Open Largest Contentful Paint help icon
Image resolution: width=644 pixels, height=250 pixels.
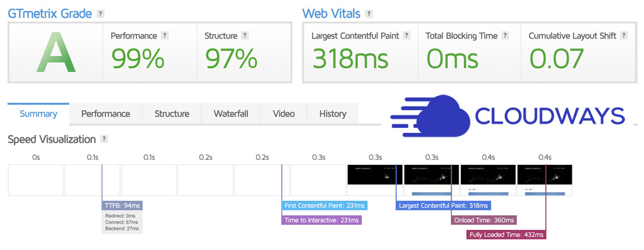pyautogui.click(x=407, y=36)
